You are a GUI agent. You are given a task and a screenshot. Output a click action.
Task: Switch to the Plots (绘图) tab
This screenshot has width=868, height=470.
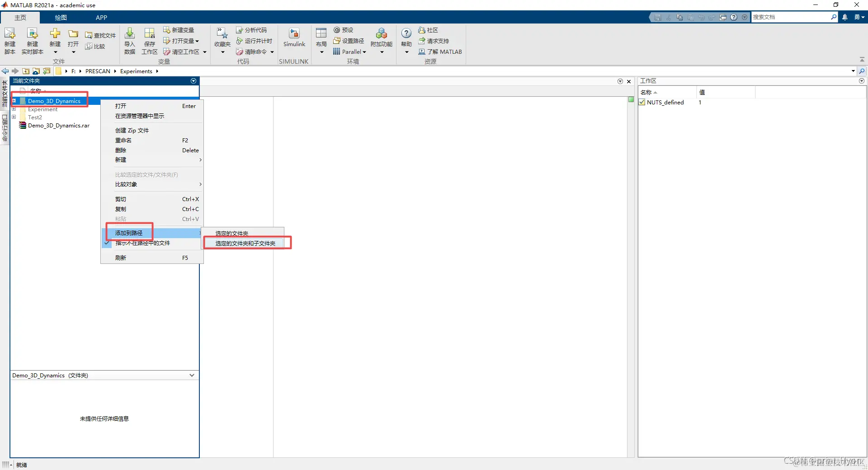[61, 17]
